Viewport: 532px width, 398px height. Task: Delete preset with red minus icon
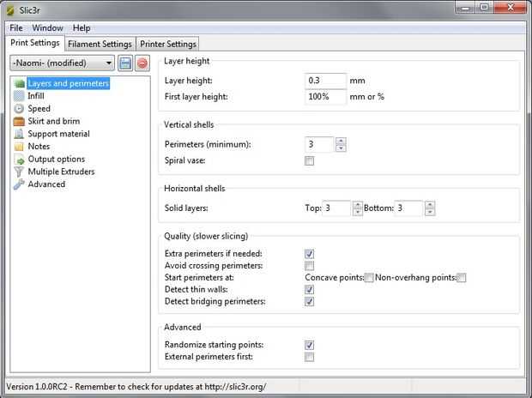pyautogui.click(x=142, y=63)
